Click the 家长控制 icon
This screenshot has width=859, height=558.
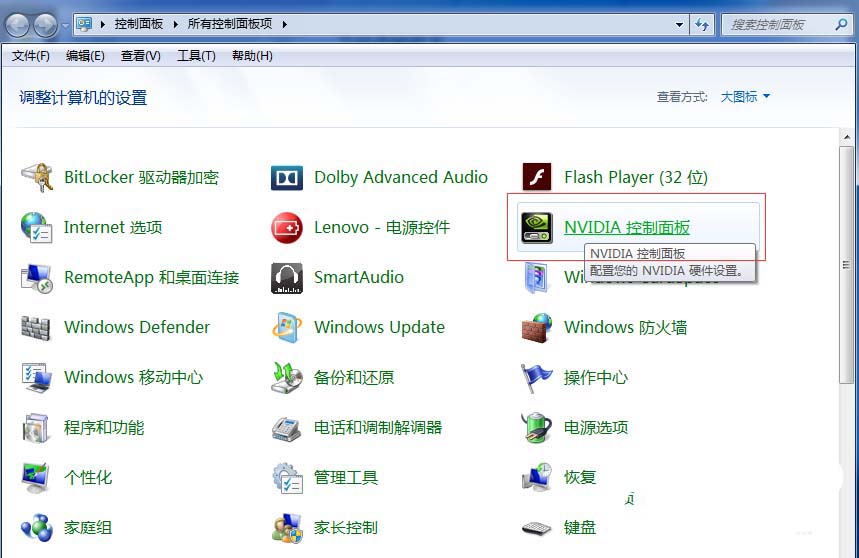click(287, 528)
